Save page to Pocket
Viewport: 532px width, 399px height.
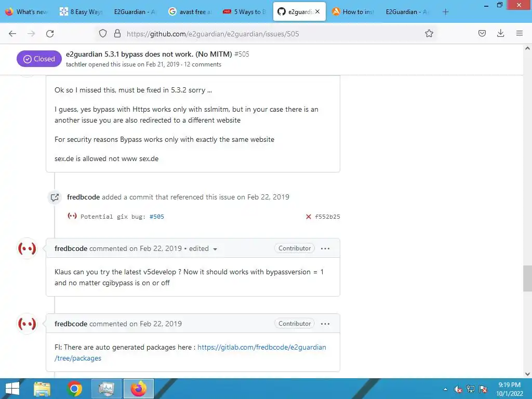[482, 33]
